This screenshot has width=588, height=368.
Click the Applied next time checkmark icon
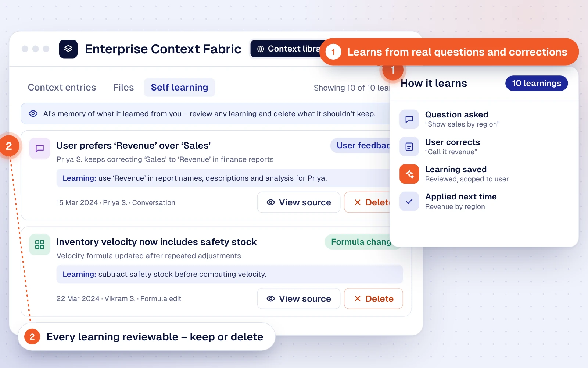coord(409,201)
